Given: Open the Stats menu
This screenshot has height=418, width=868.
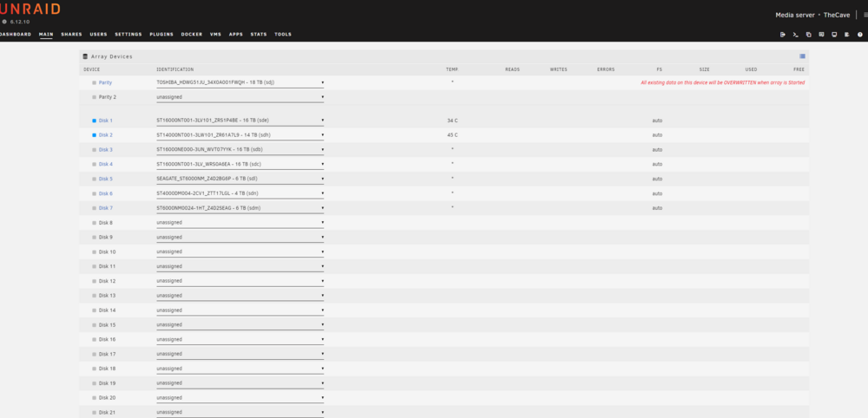Looking at the screenshot, I should [x=259, y=35].
